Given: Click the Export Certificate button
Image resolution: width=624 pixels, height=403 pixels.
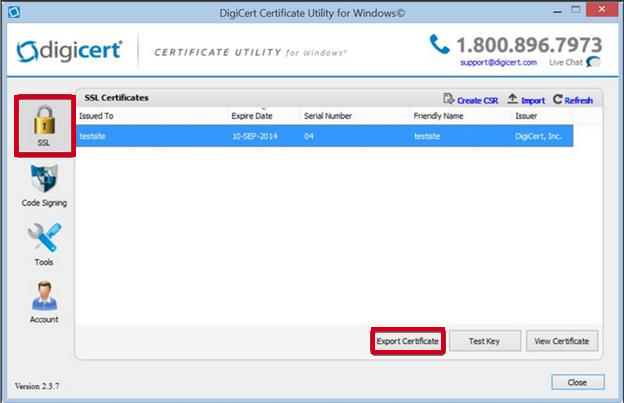Looking at the screenshot, I should [x=408, y=341].
